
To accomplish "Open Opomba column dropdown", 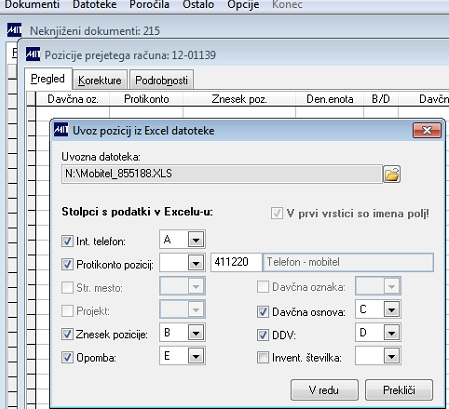I will coord(196,356).
